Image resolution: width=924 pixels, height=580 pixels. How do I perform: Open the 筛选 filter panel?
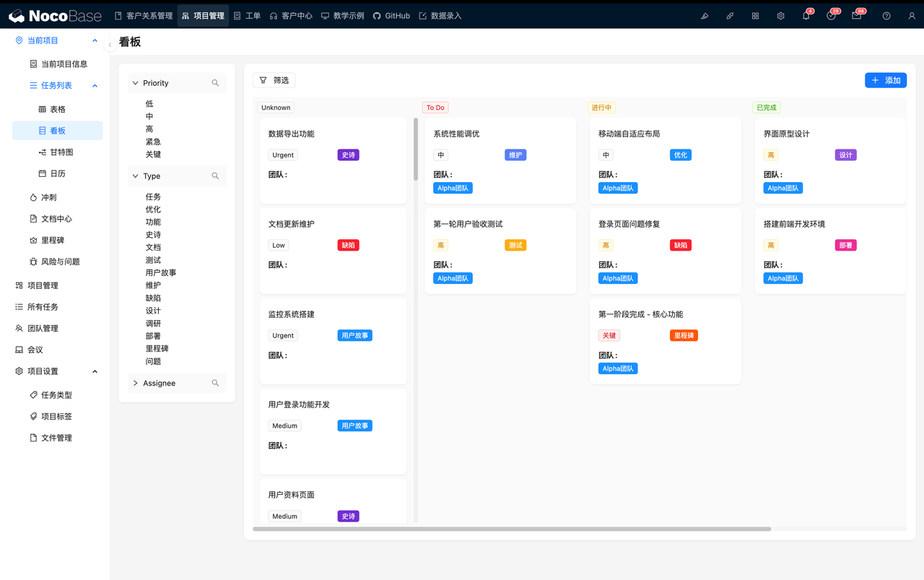click(274, 80)
